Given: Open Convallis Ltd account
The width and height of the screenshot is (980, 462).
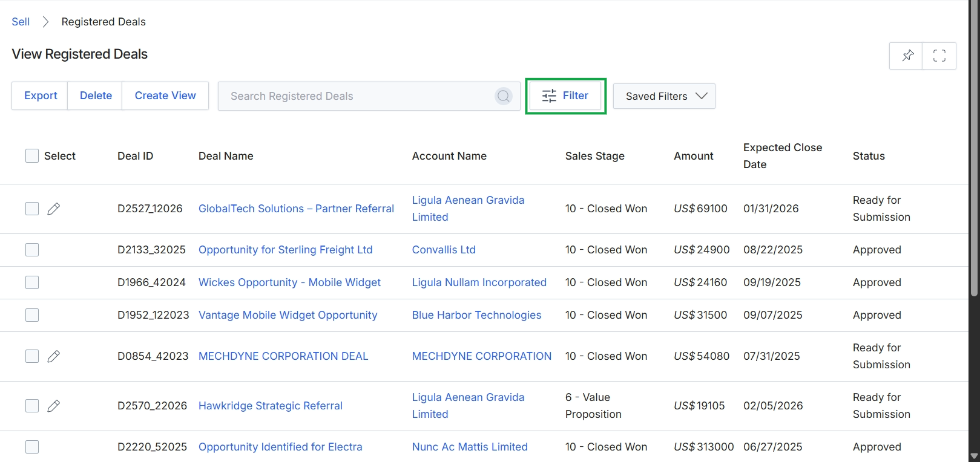Looking at the screenshot, I should click(444, 250).
